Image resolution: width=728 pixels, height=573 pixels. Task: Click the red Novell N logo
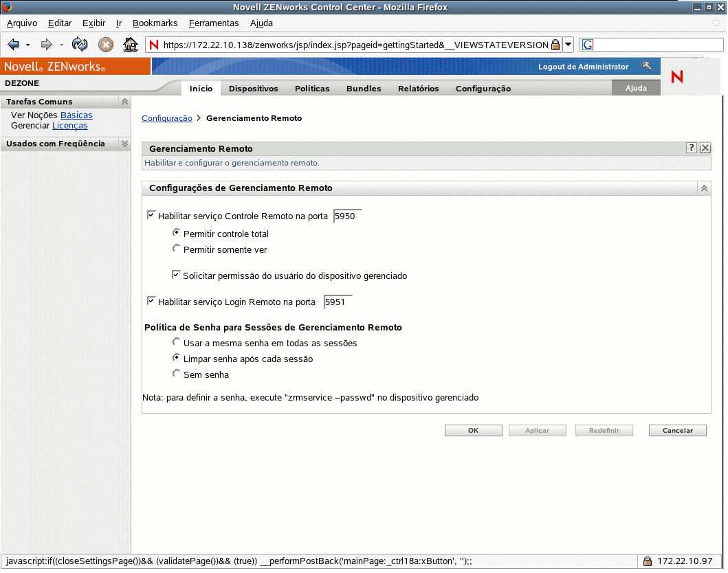[x=677, y=76]
